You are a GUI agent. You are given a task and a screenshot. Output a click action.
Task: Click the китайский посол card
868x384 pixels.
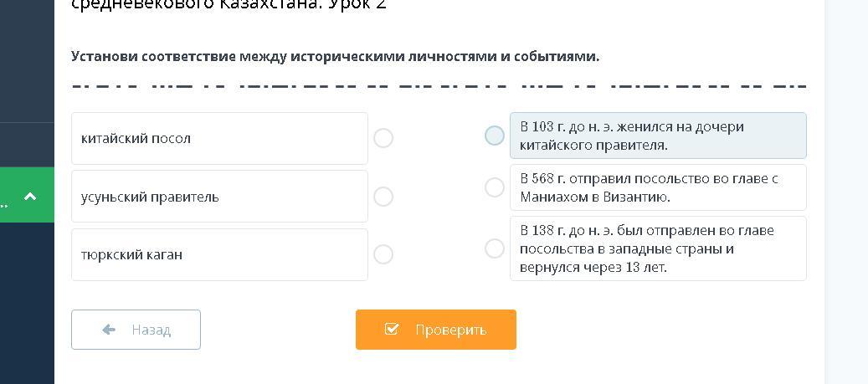click(219, 138)
